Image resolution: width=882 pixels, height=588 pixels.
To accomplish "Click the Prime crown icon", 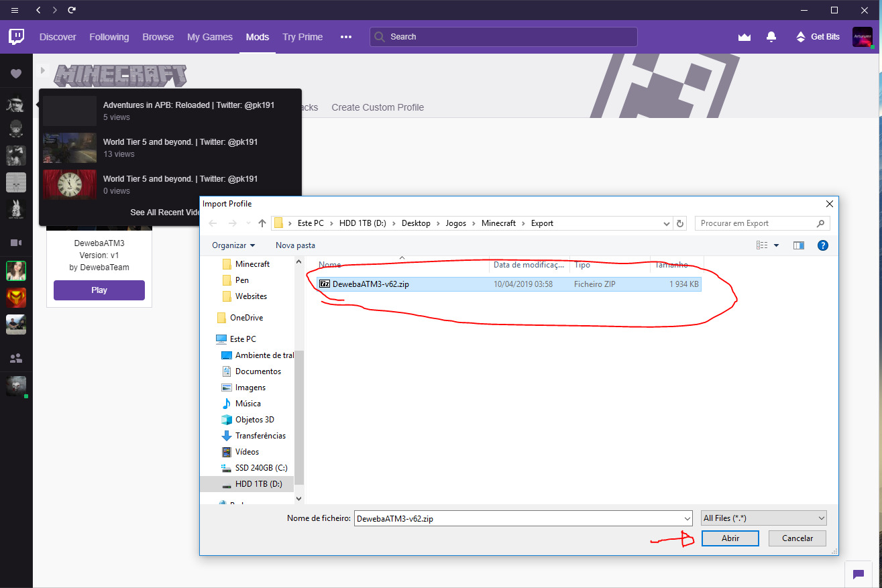I will [744, 37].
